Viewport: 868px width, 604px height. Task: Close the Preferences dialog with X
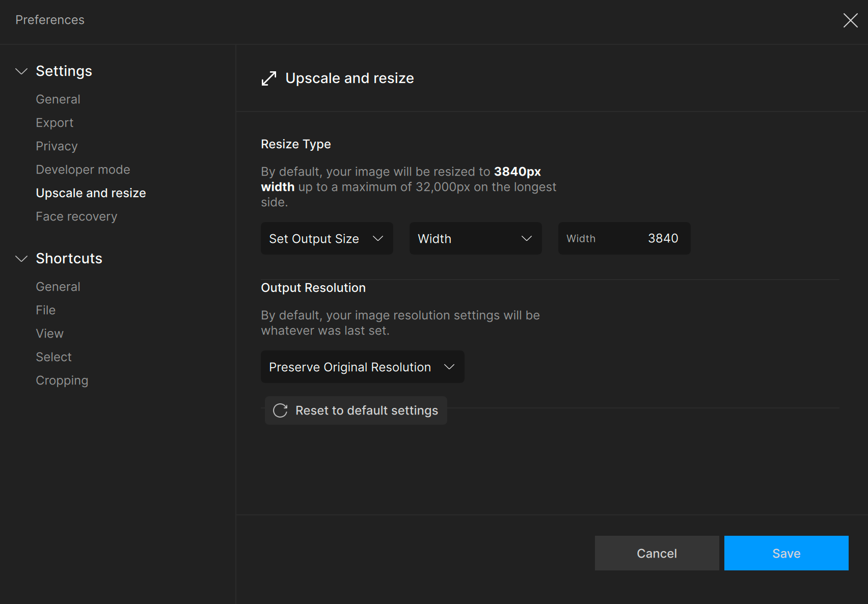[x=850, y=20]
